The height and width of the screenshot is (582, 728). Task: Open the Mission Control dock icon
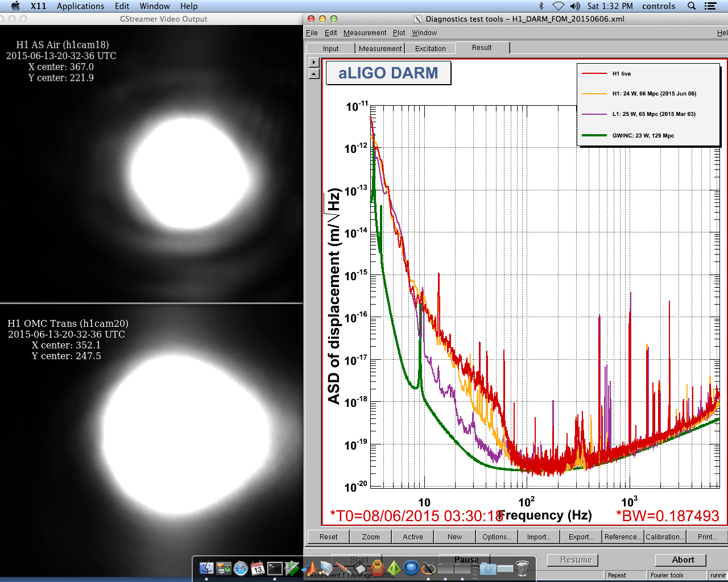[224, 568]
